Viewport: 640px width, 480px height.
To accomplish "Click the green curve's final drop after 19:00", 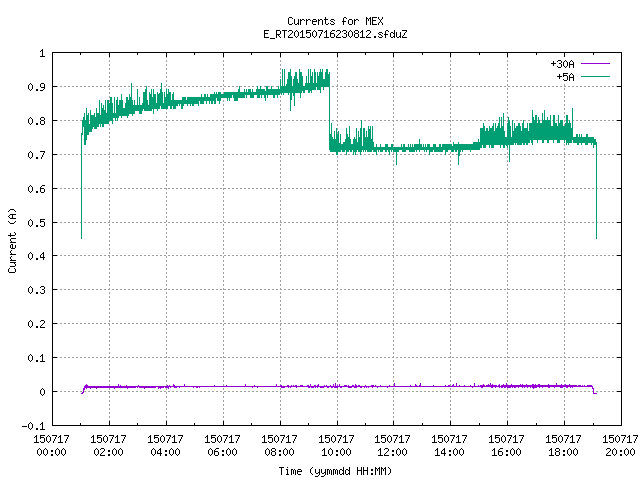I will [596, 190].
